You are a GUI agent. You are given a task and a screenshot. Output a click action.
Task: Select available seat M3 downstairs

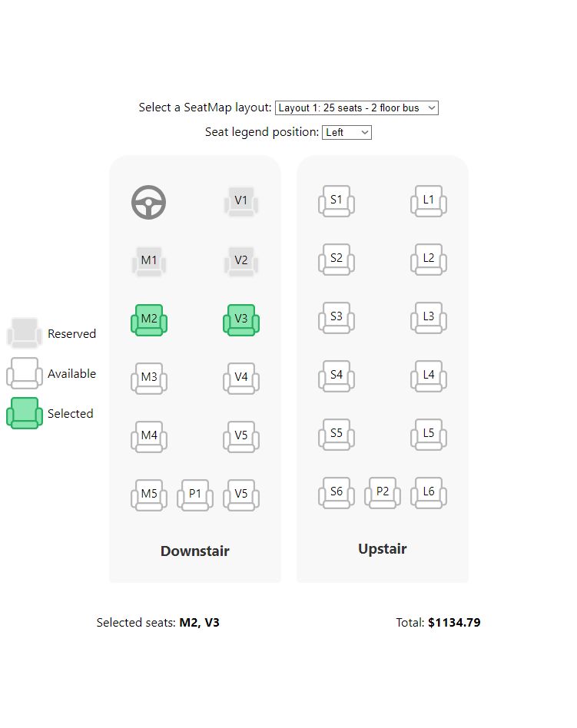149,378
